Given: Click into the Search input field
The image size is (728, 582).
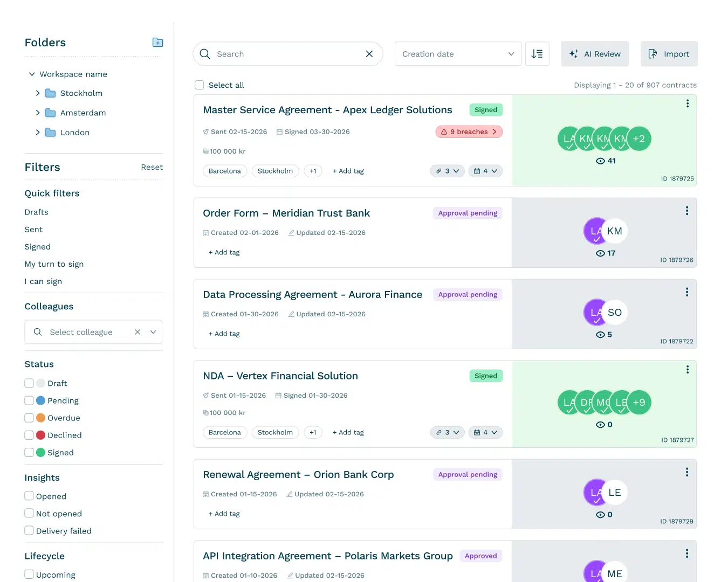Looking at the screenshot, I should coord(286,54).
